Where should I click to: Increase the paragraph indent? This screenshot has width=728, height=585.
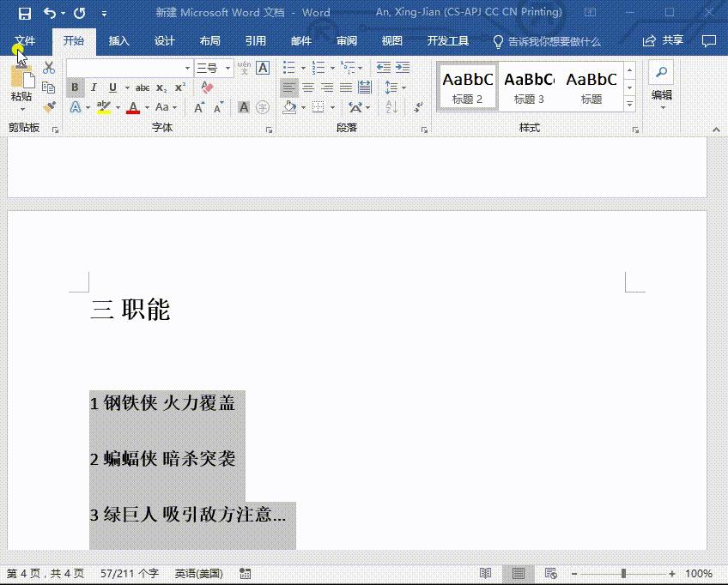402,68
